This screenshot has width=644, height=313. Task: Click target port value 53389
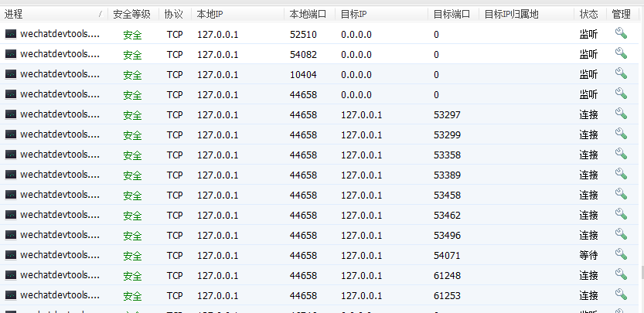click(447, 175)
